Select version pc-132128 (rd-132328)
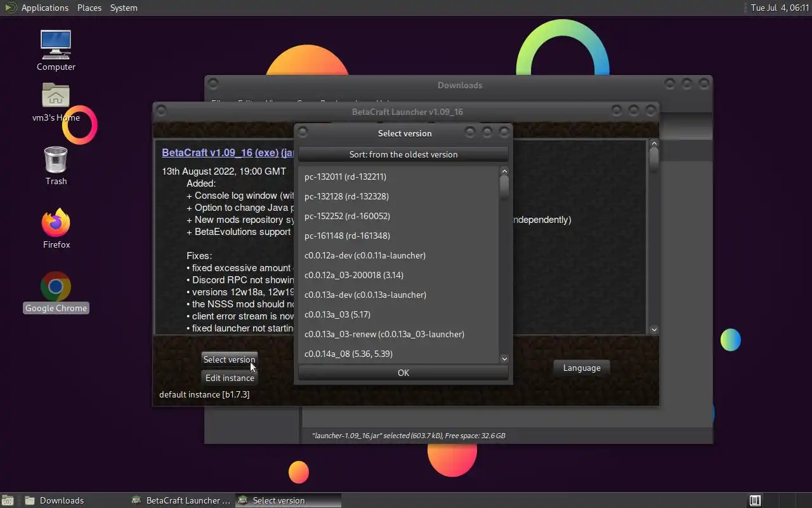812x508 pixels. point(398,196)
